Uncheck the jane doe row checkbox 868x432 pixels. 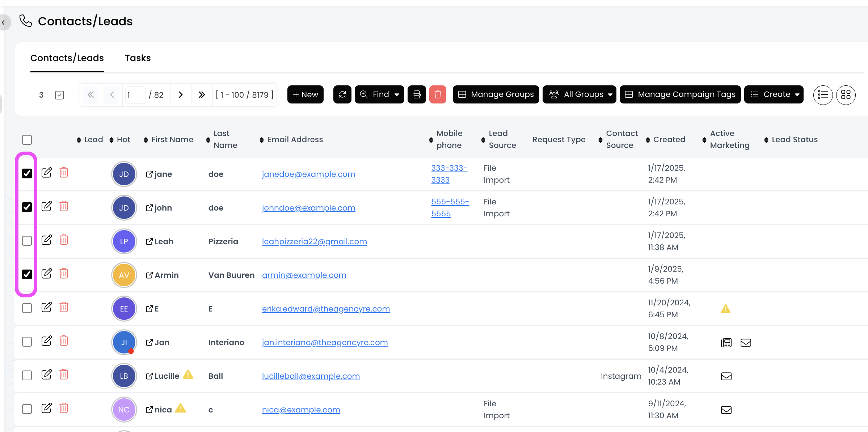click(27, 173)
